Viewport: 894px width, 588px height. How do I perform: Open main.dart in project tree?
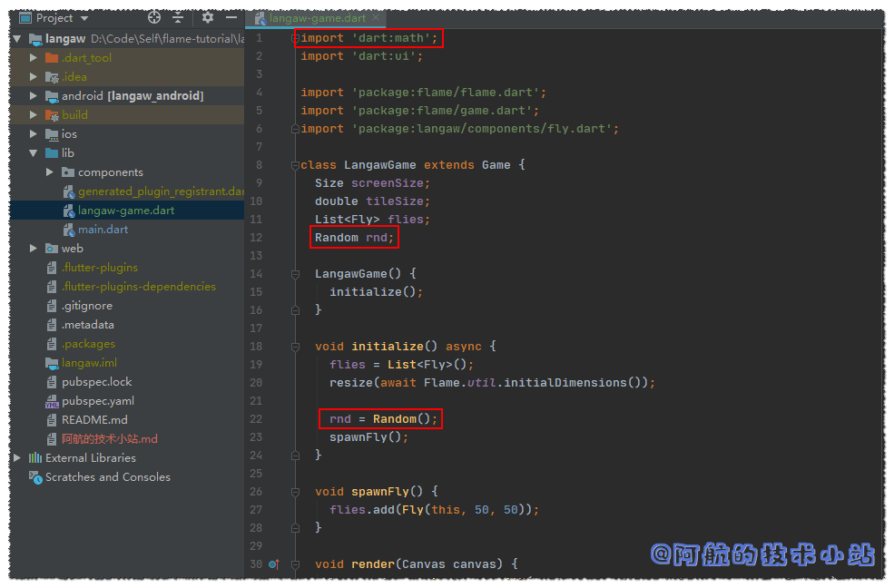tap(103, 230)
